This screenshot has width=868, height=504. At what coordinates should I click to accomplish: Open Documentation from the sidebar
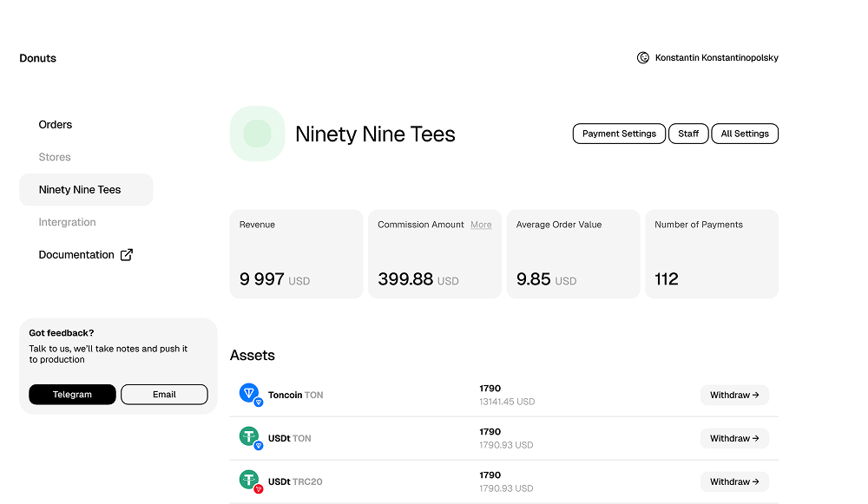(x=76, y=255)
